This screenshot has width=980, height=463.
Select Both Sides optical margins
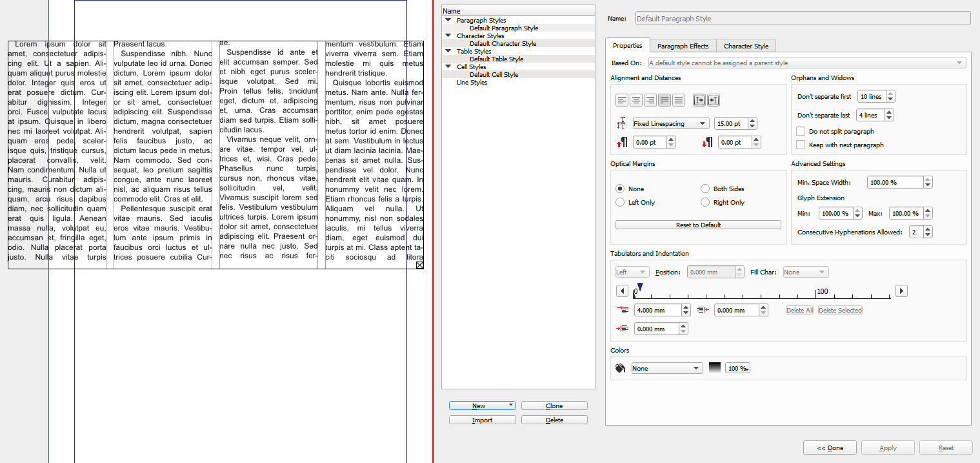point(705,189)
